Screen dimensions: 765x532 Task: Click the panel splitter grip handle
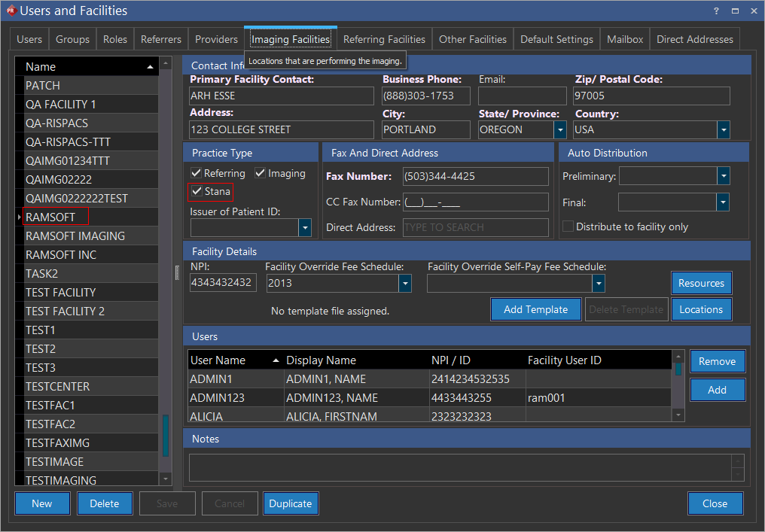pyautogui.click(x=178, y=272)
